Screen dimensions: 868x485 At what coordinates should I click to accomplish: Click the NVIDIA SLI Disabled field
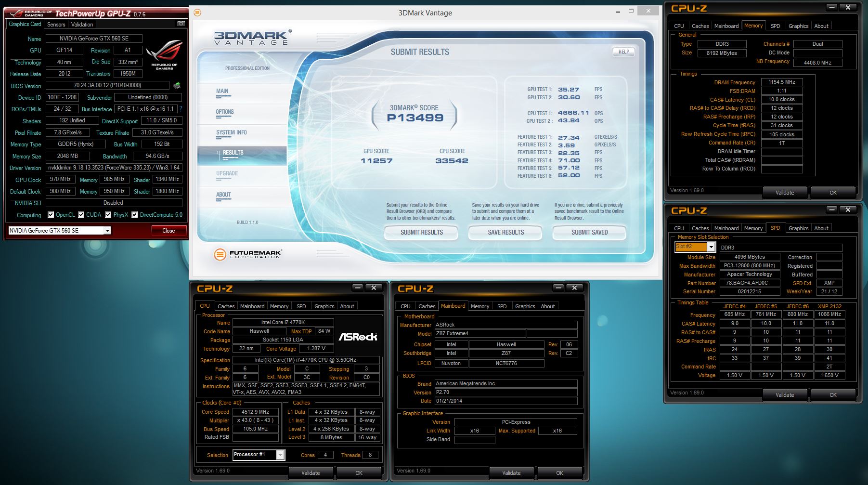tap(114, 203)
